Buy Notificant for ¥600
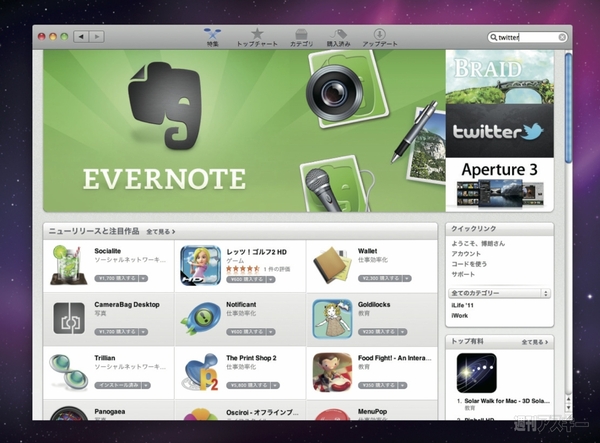Viewport: 600px width, 443px height. pos(246,332)
